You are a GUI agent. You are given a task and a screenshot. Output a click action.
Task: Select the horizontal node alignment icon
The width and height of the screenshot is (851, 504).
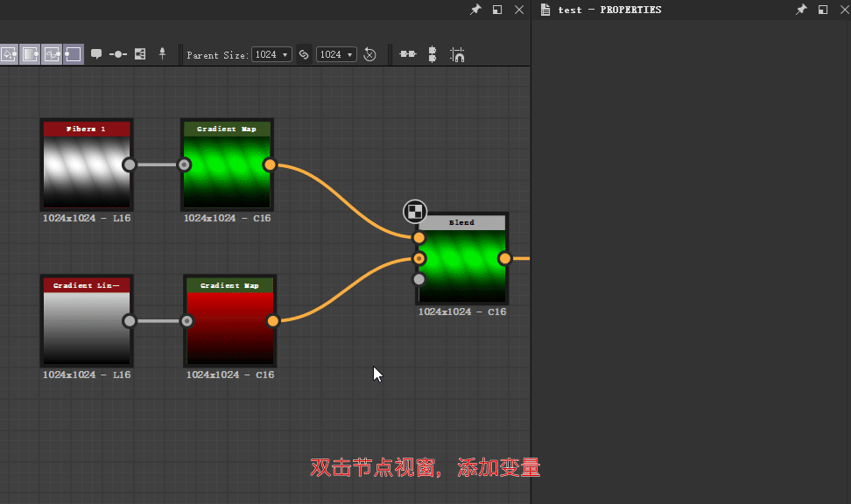click(x=407, y=54)
